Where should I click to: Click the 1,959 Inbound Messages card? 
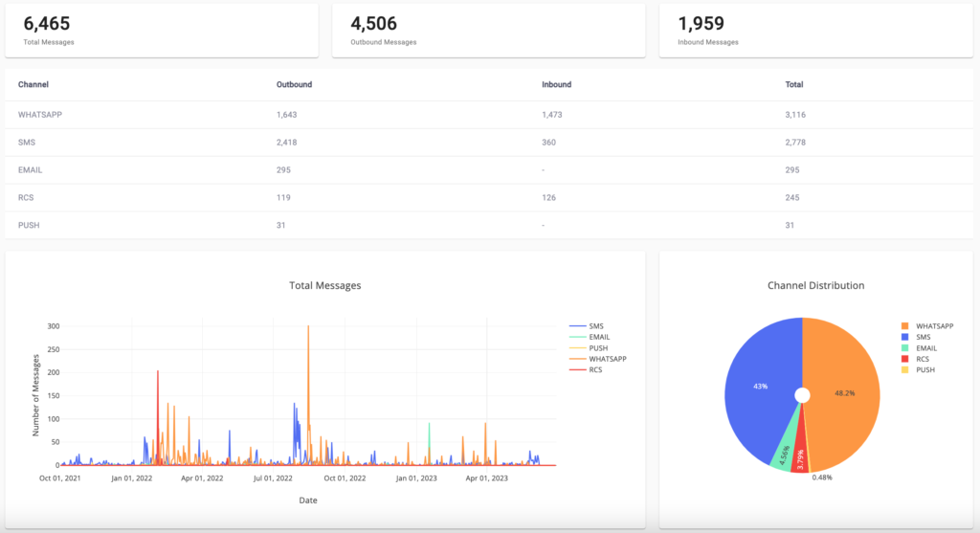click(x=816, y=31)
